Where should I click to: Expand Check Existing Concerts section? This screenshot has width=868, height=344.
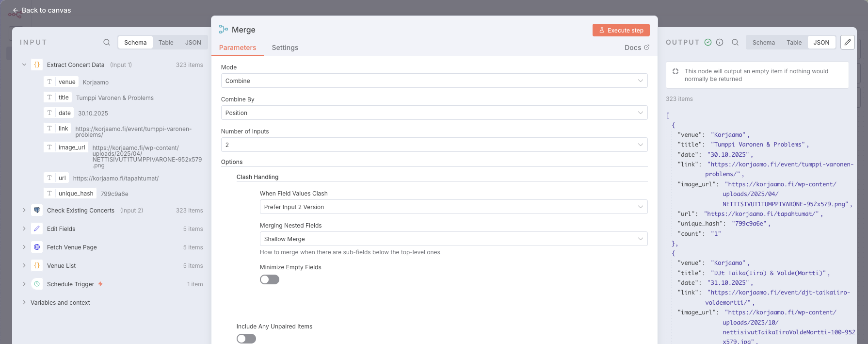click(x=24, y=210)
